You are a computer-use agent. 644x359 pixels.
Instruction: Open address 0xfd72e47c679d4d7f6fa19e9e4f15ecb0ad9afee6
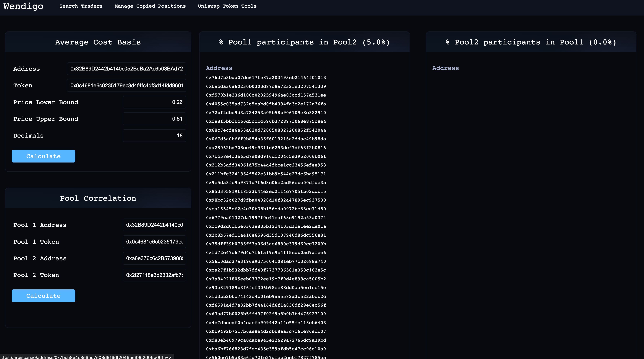click(x=266, y=253)
